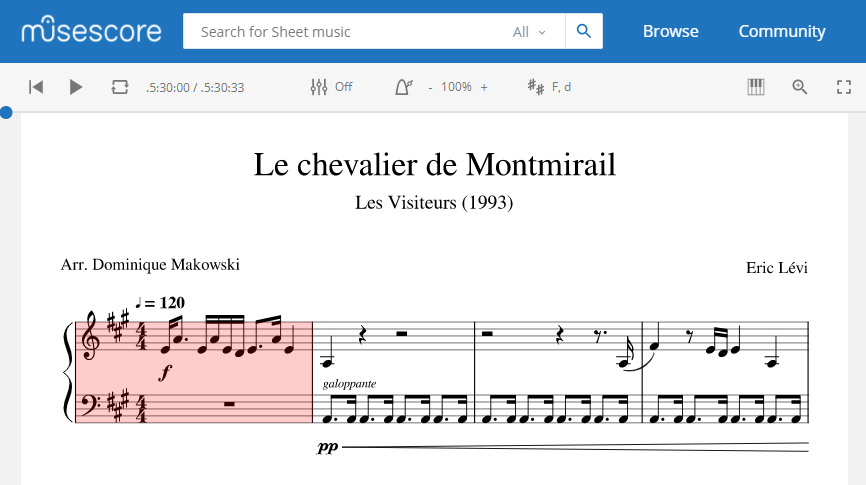The image size is (866, 485).
Task: Select the highlighted first measure
Action: (x=194, y=372)
